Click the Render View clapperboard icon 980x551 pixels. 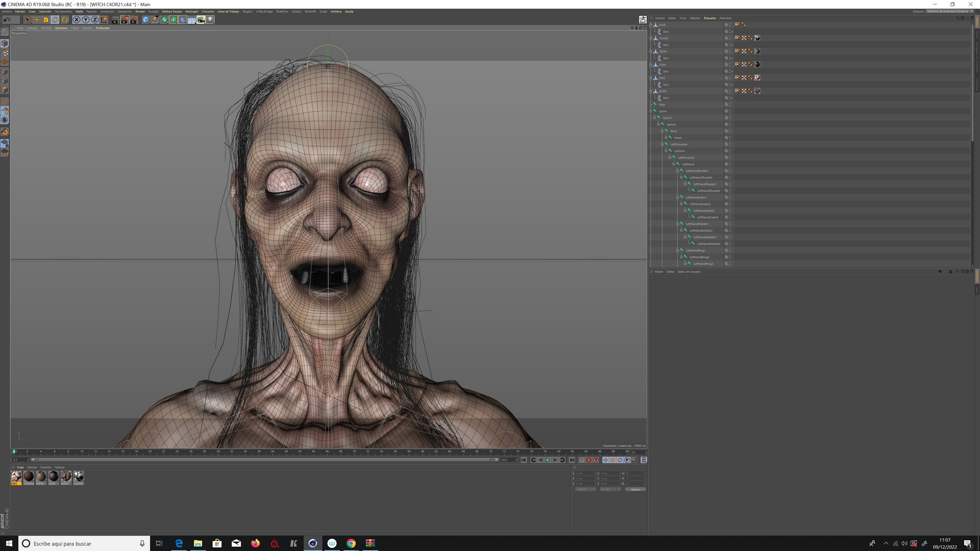pos(115,20)
